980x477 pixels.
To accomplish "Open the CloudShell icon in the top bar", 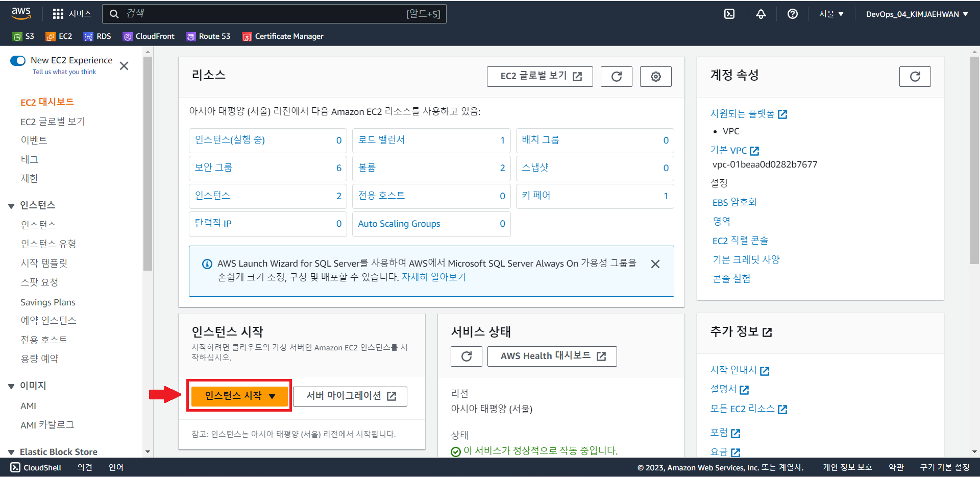I will (x=729, y=14).
